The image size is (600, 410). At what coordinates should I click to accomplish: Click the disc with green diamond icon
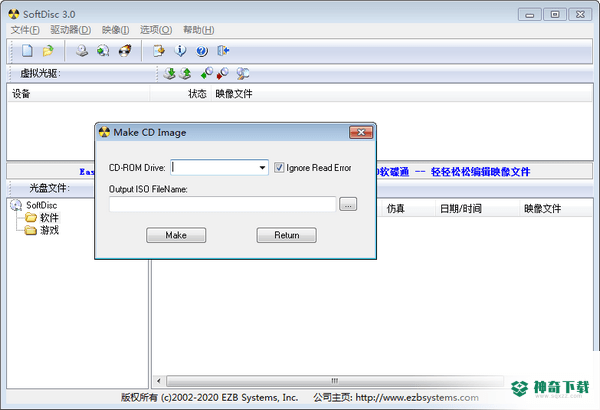[207, 73]
